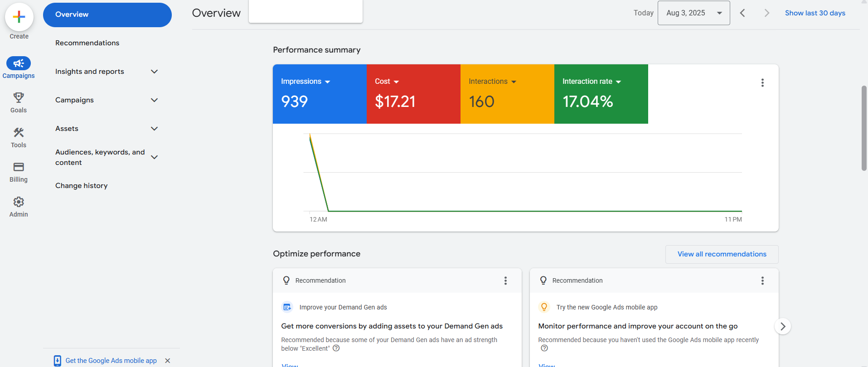Click the 160 interactions value
The image size is (868, 367).
tap(481, 101)
